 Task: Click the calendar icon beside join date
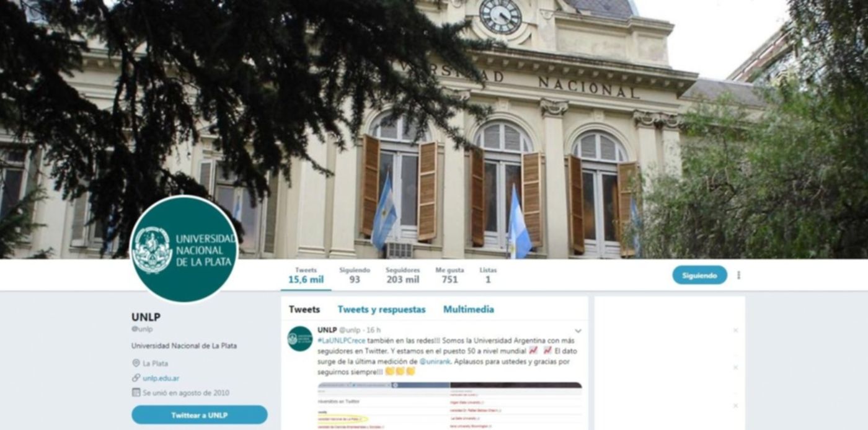[x=136, y=392]
